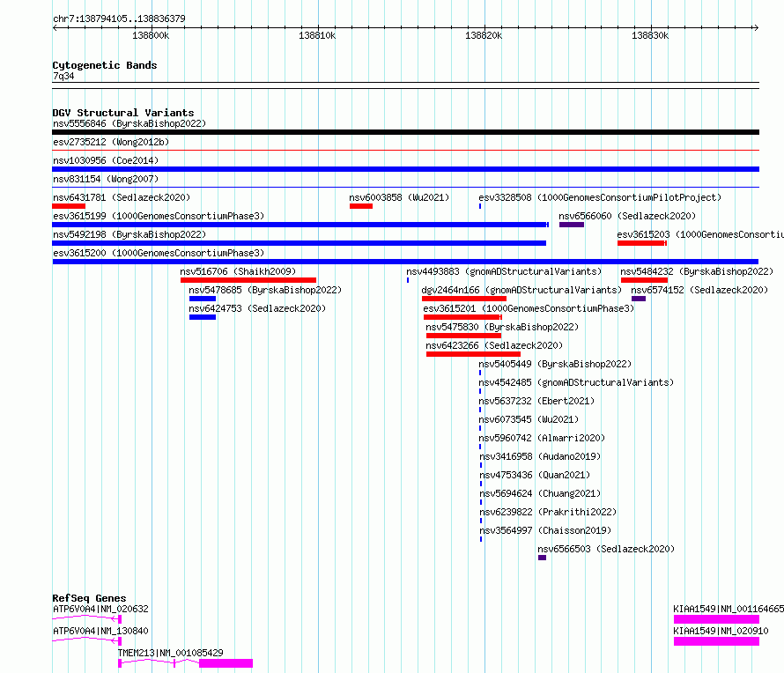Click nsv5478685 (ByrskaBishop2022) label
The height and width of the screenshot is (673, 784).
coord(265,290)
